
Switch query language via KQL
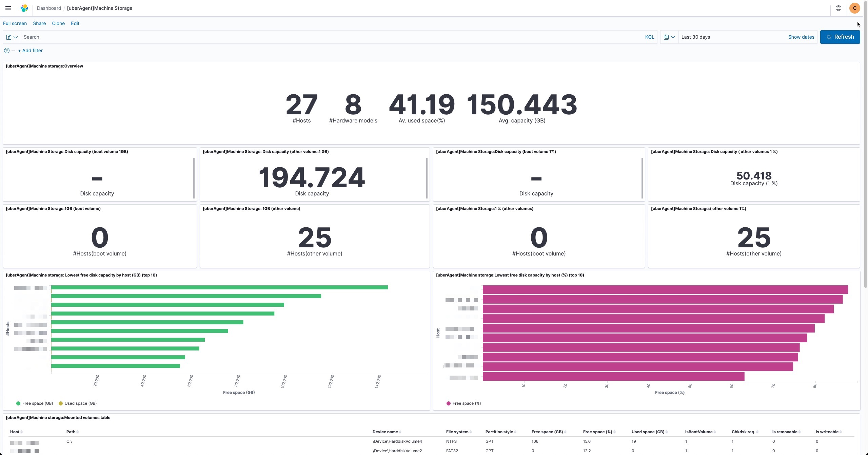pyautogui.click(x=649, y=37)
